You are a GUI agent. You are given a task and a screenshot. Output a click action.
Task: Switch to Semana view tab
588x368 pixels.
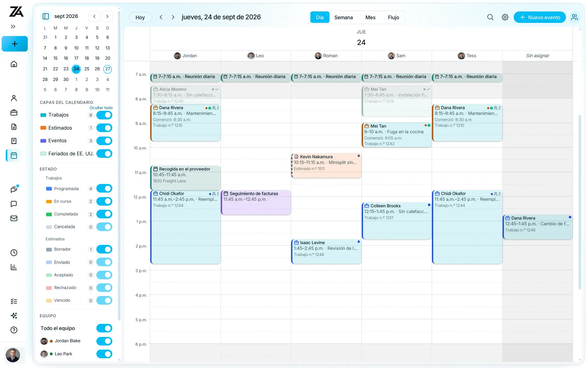click(x=343, y=17)
